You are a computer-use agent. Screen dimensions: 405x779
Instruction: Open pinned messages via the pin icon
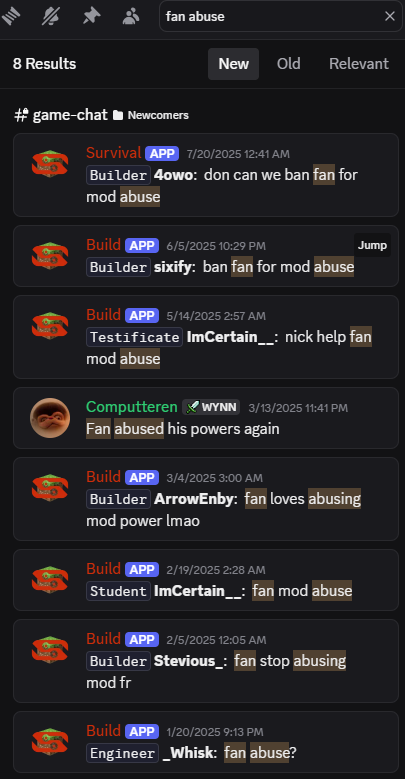[91, 16]
